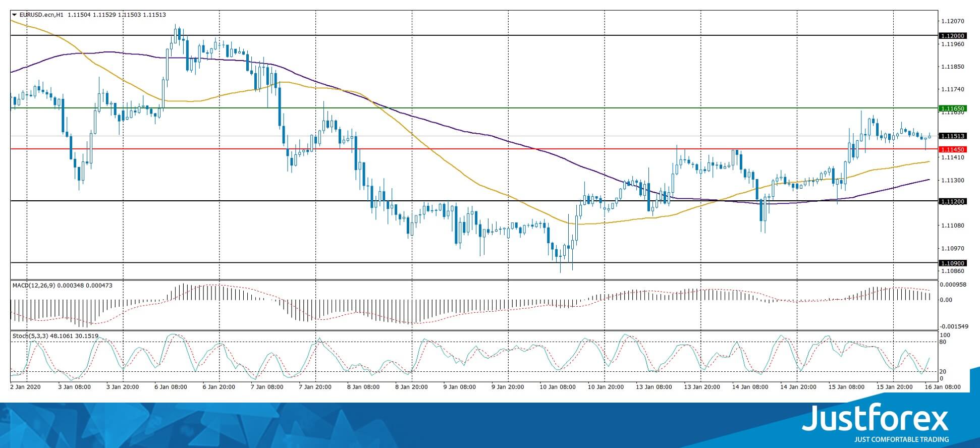Click the 2 Jan 2020 date label
The image size is (980, 448).
pyautogui.click(x=25, y=387)
